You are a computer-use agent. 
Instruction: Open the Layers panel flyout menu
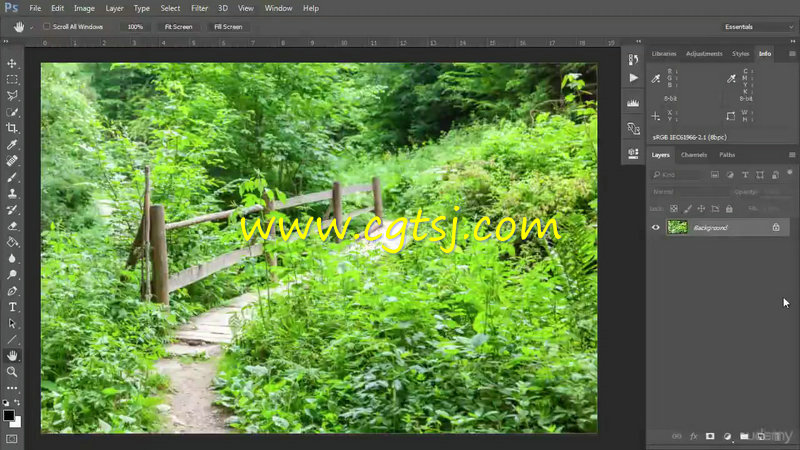click(792, 155)
